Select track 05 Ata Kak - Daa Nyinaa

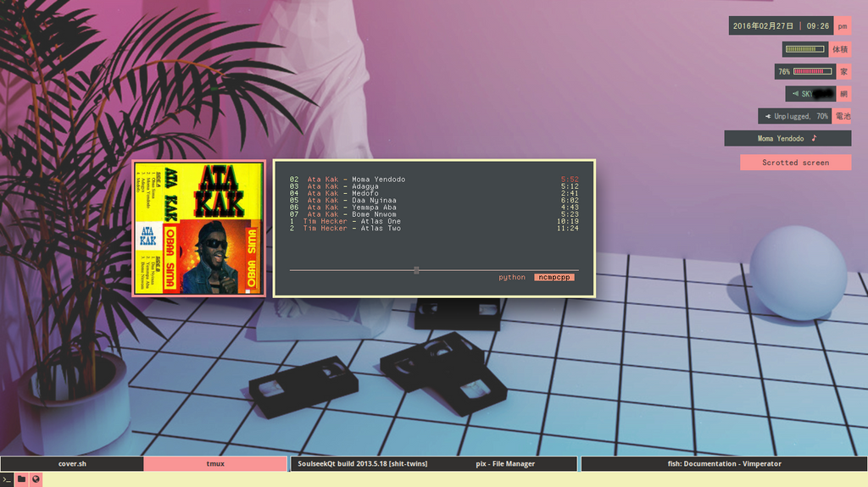pyautogui.click(x=434, y=201)
